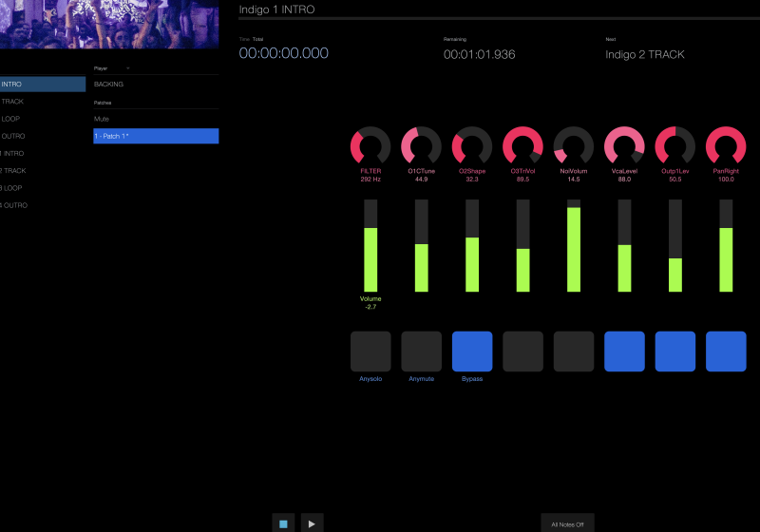Select the O2Shape knob
Image resolution: width=760 pixels, height=532 pixels.
coord(472,145)
